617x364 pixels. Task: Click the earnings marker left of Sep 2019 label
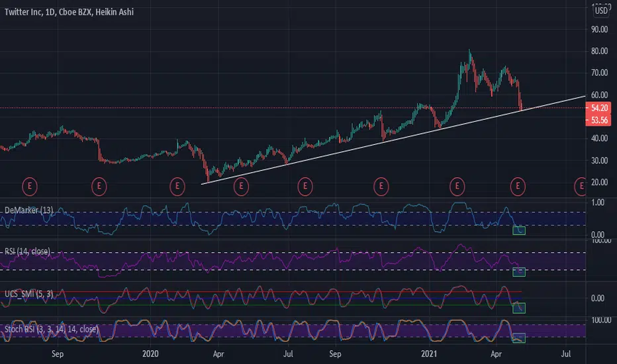click(x=30, y=186)
